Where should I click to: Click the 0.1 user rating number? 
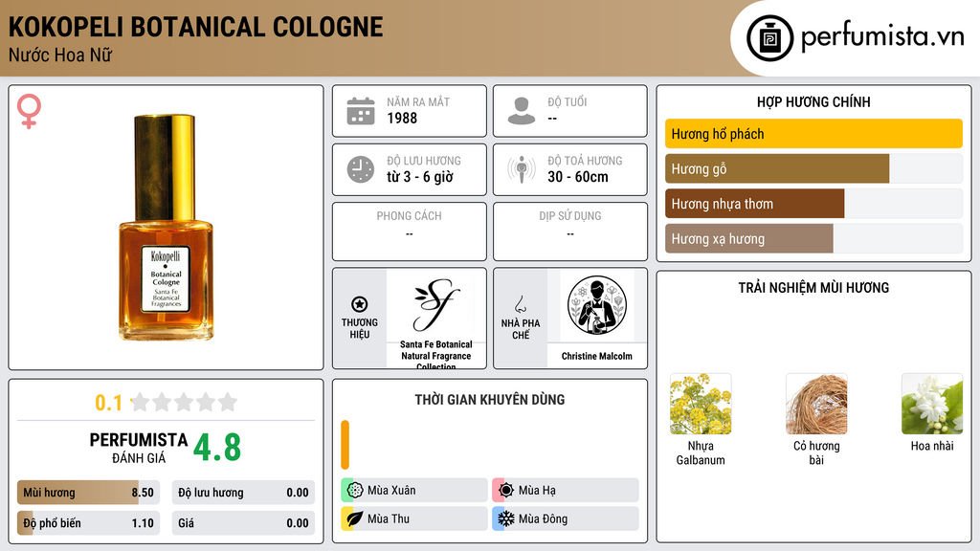click(108, 403)
